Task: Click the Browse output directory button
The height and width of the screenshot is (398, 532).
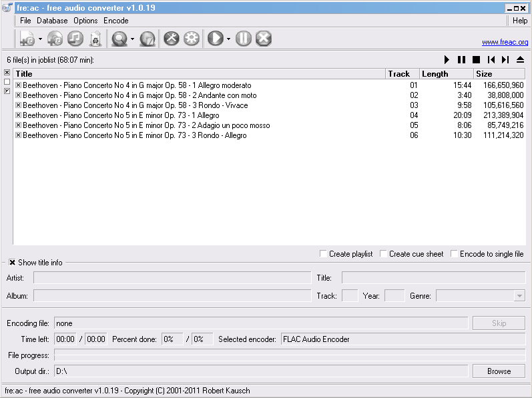Action: coord(499,371)
